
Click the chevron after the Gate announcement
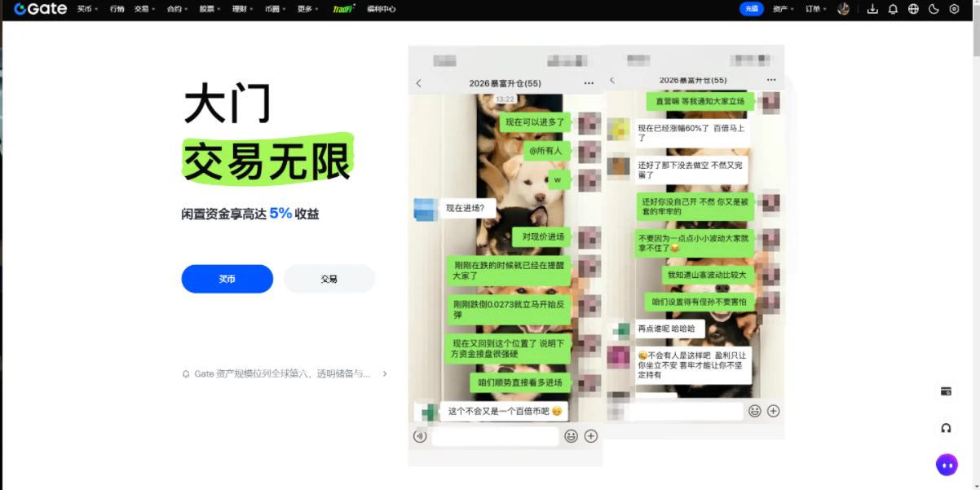385,373
